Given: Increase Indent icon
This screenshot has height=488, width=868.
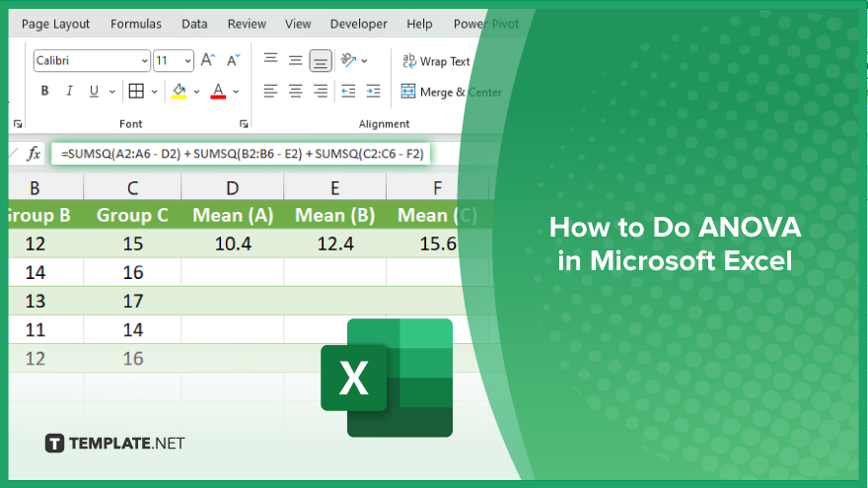Looking at the screenshot, I should pyautogui.click(x=373, y=91).
